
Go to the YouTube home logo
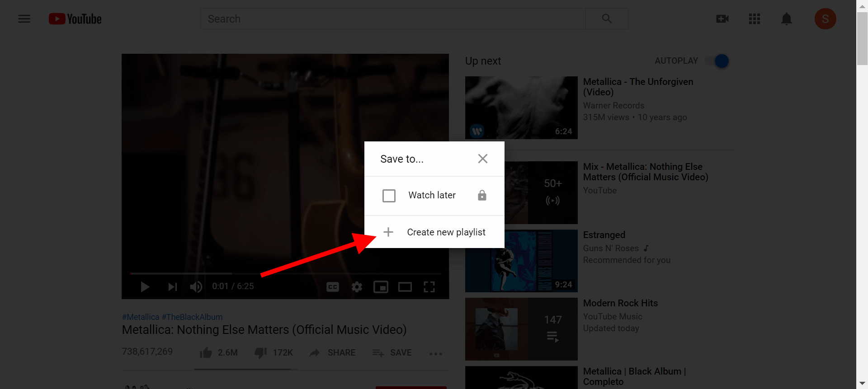[x=75, y=19]
